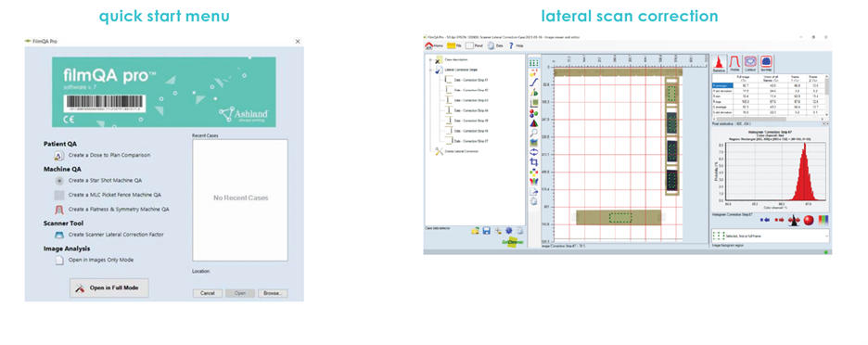This screenshot has height=345, width=868.
Task: Open the Help menu
Action: point(516,46)
